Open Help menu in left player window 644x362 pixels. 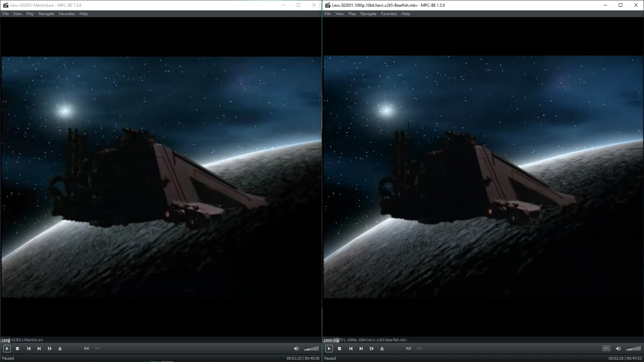[x=84, y=14]
